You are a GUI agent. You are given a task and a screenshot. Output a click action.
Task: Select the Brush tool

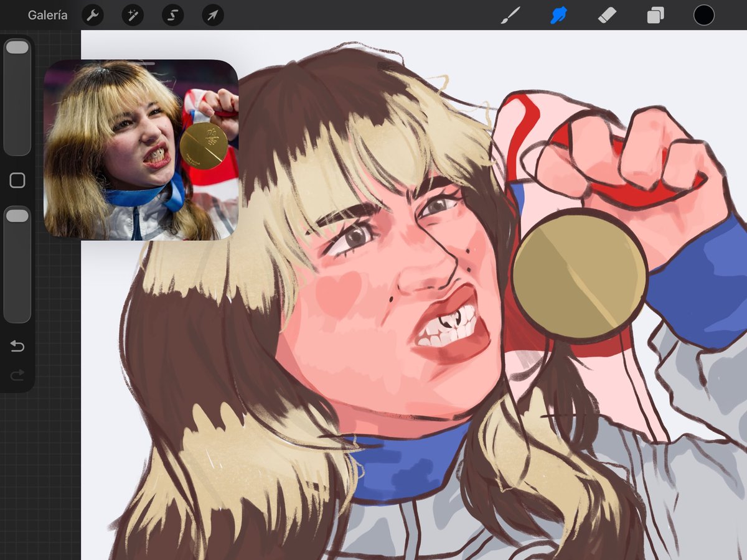pos(510,15)
